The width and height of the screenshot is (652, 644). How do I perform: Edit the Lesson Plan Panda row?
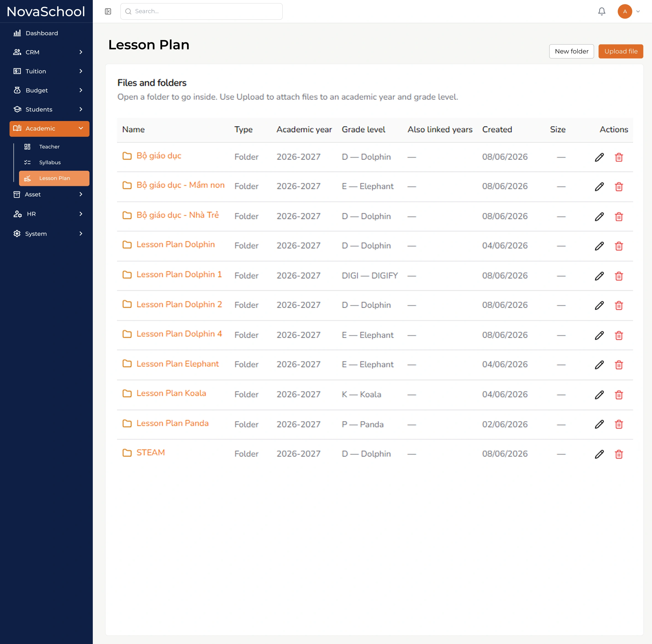coord(599,424)
